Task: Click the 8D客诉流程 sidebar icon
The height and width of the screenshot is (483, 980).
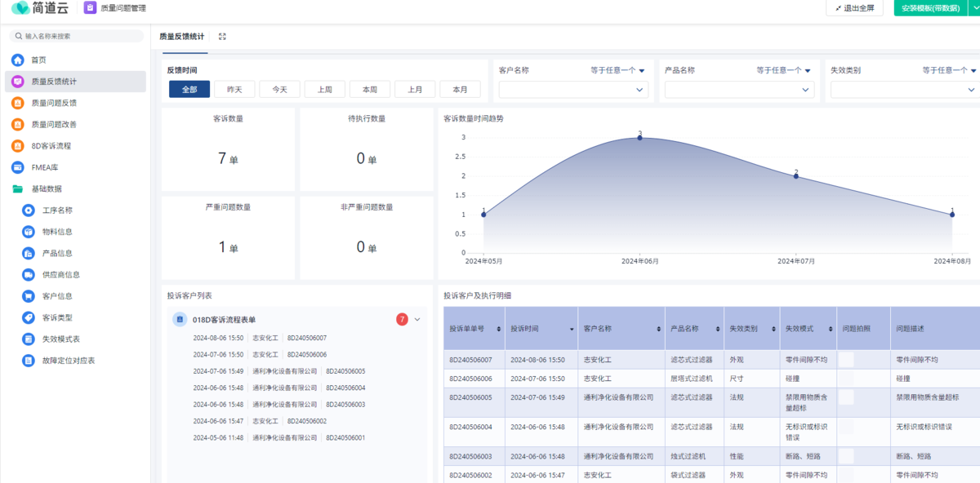Action: point(17,146)
